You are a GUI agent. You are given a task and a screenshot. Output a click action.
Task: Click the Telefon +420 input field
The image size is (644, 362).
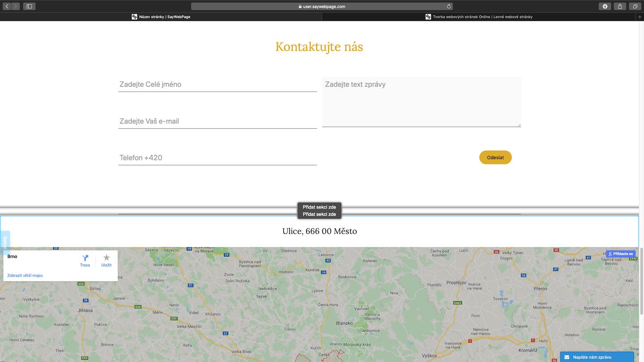point(218,158)
